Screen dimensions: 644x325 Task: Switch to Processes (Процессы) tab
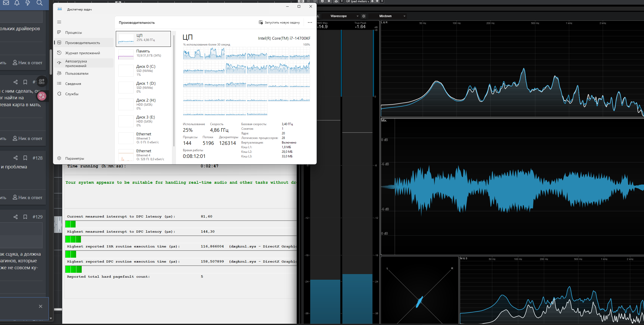click(x=74, y=32)
